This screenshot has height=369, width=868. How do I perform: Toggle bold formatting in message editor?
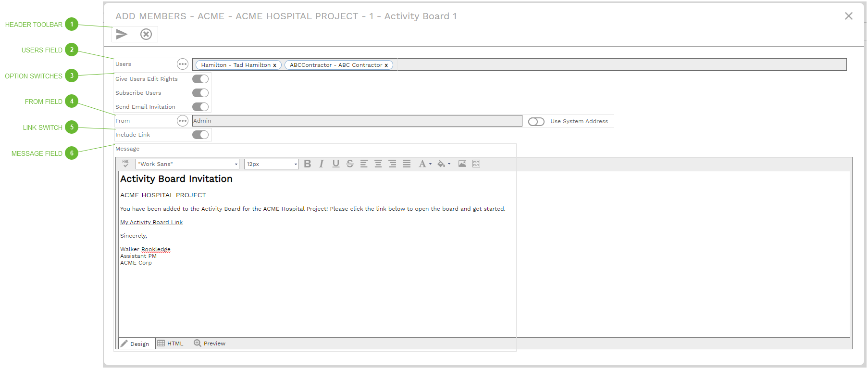click(x=308, y=164)
